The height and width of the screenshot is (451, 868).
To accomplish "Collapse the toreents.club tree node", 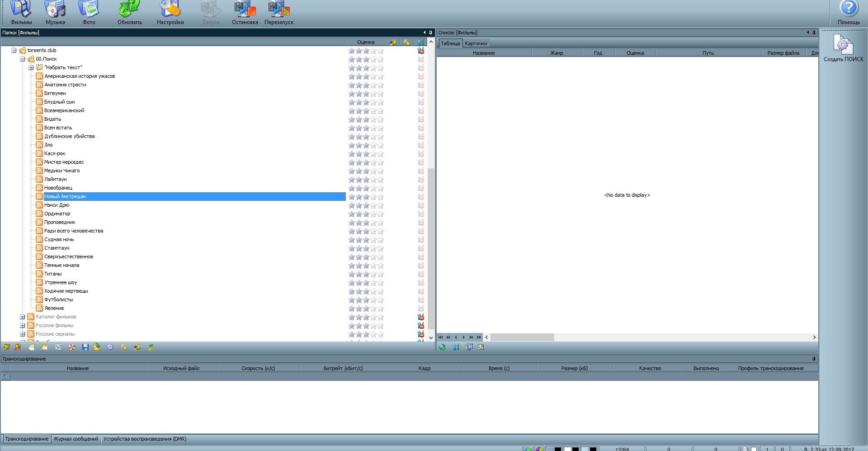I will 14,50.
